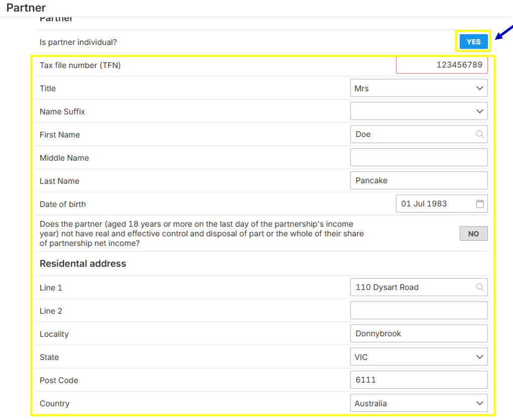
Task: Click the Last Name field containing Pancake
Action: click(x=419, y=180)
